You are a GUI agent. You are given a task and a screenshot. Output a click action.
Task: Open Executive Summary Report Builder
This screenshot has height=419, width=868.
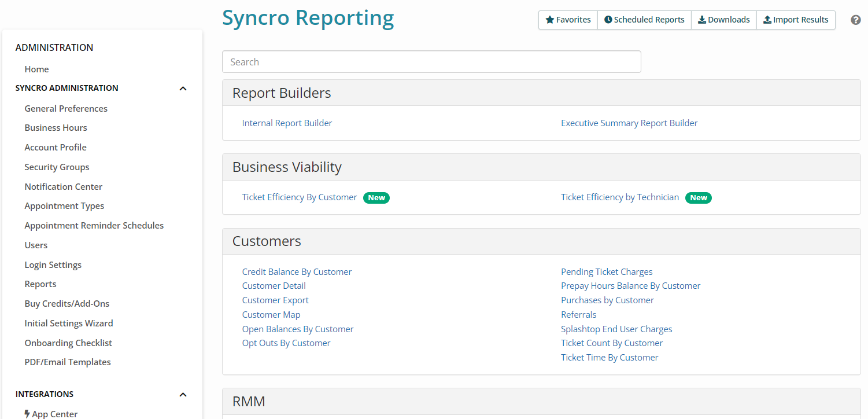click(629, 123)
